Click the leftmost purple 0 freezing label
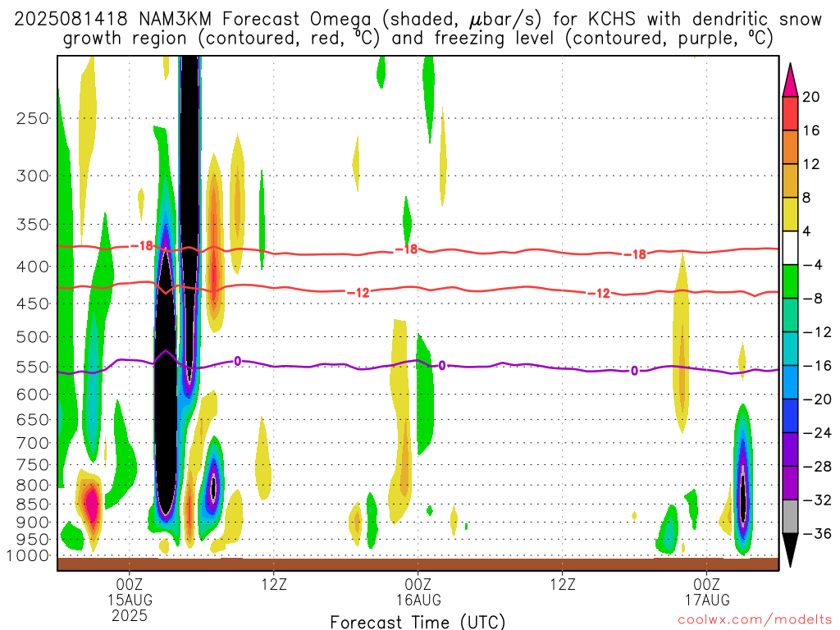 (x=237, y=361)
